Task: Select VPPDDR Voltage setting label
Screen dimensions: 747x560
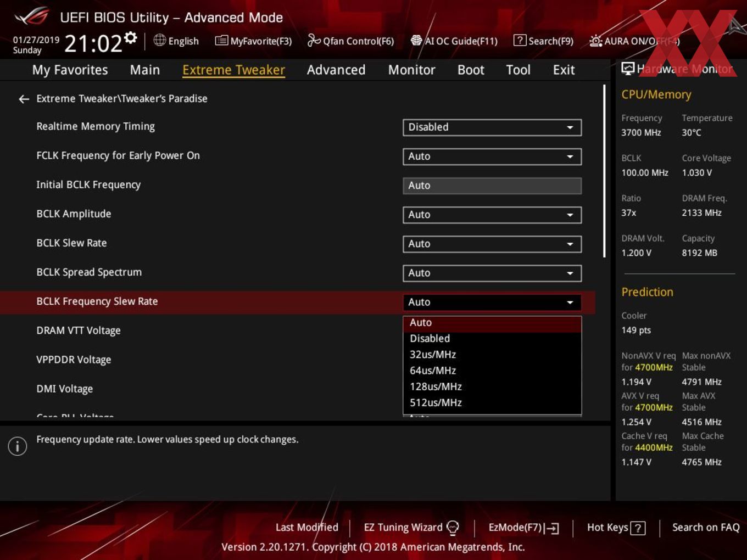Action: tap(74, 360)
